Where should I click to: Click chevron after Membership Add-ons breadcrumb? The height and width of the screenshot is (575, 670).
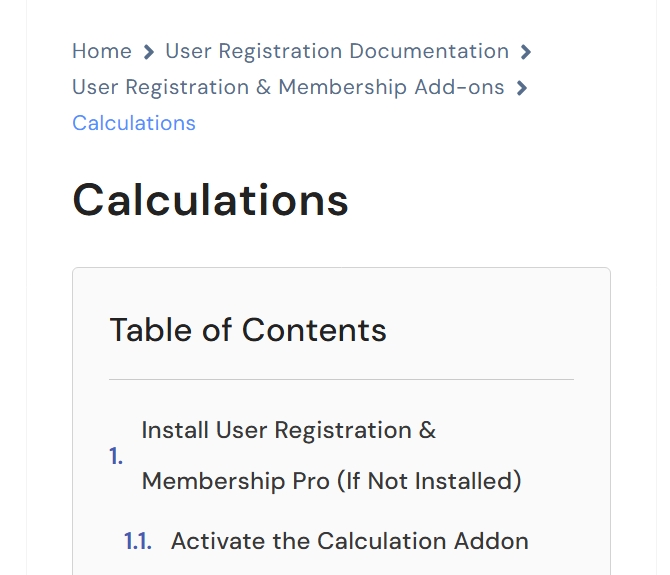[521, 88]
